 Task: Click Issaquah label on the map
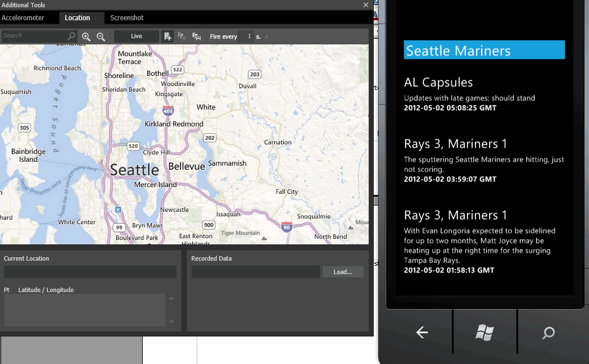pos(228,214)
